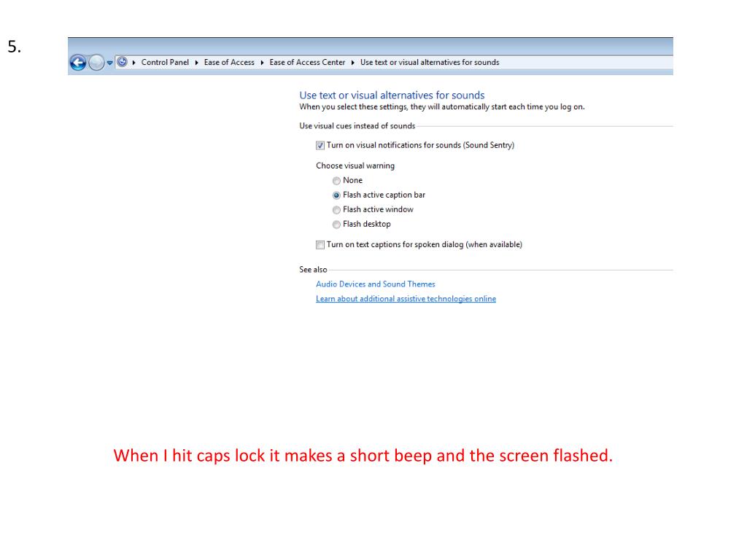Click the See also section label
Screen dimensions: 747x560
point(313,270)
